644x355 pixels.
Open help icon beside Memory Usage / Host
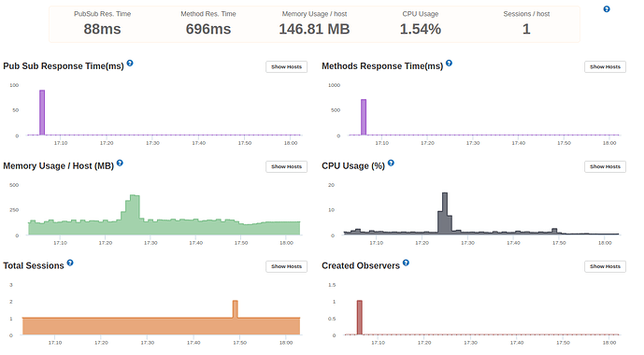tap(120, 163)
